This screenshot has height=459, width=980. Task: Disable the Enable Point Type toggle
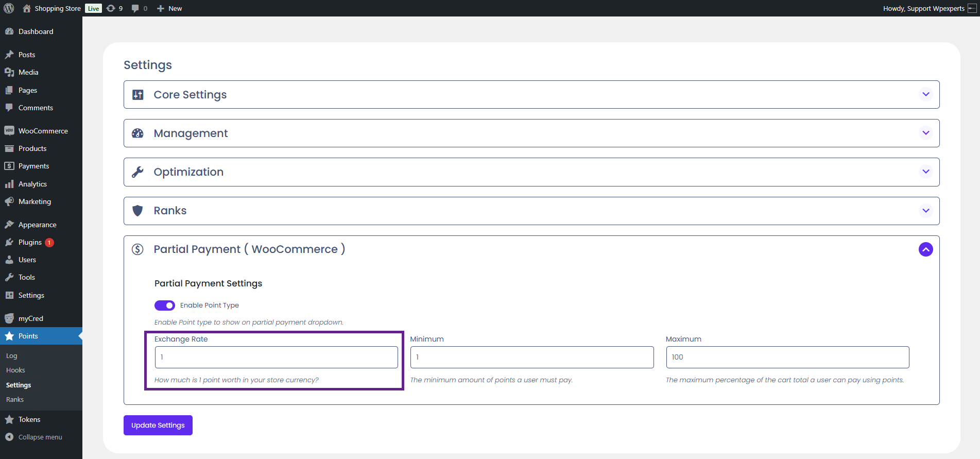165,305
